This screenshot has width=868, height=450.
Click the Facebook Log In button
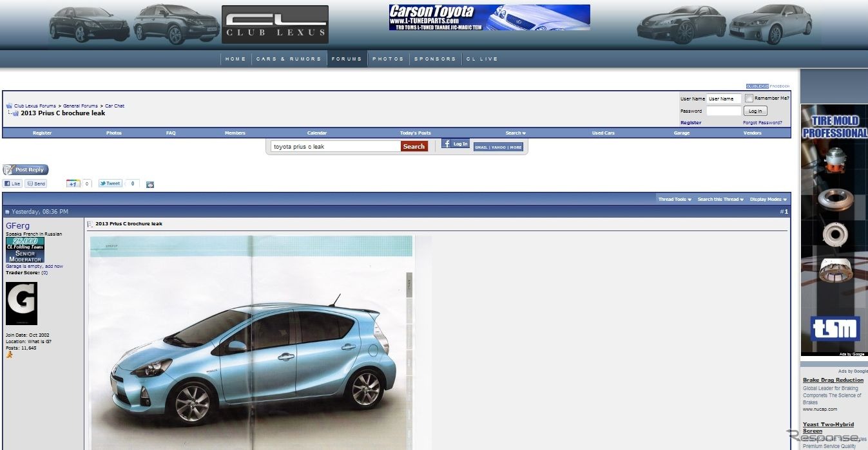click(456, 144)
